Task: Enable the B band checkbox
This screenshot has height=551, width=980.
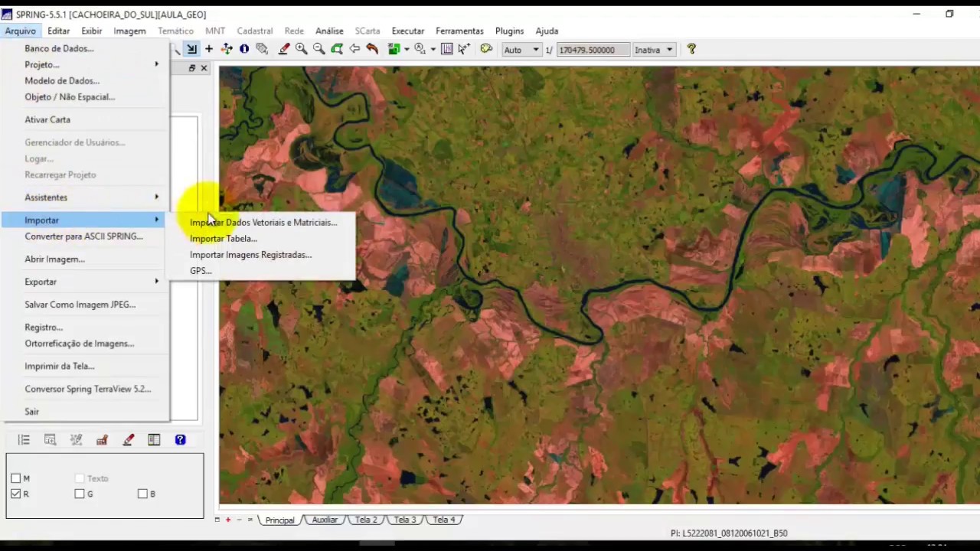Action: coord(142,494)
